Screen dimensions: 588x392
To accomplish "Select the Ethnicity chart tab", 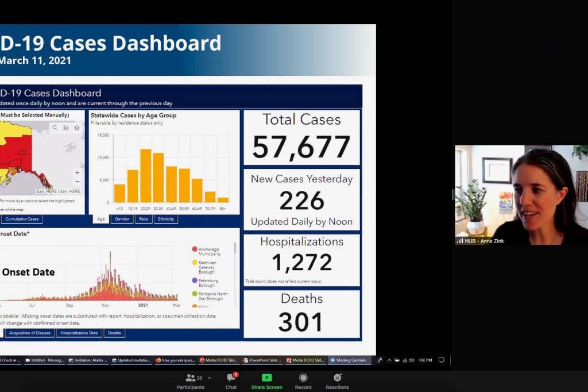I will point(165,219).
